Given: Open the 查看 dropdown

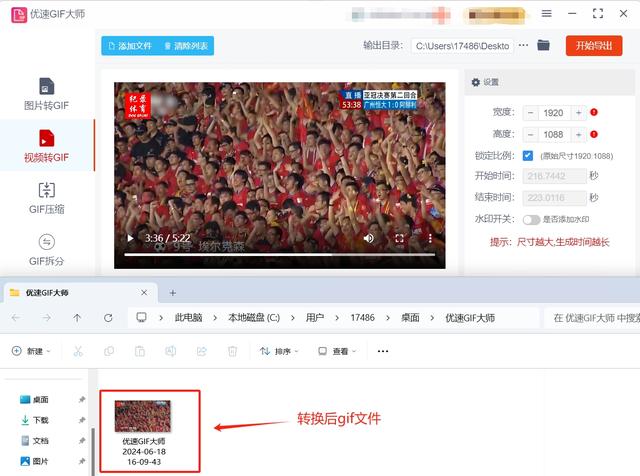Looking at the screenshot, I should [x=337, y=351].
